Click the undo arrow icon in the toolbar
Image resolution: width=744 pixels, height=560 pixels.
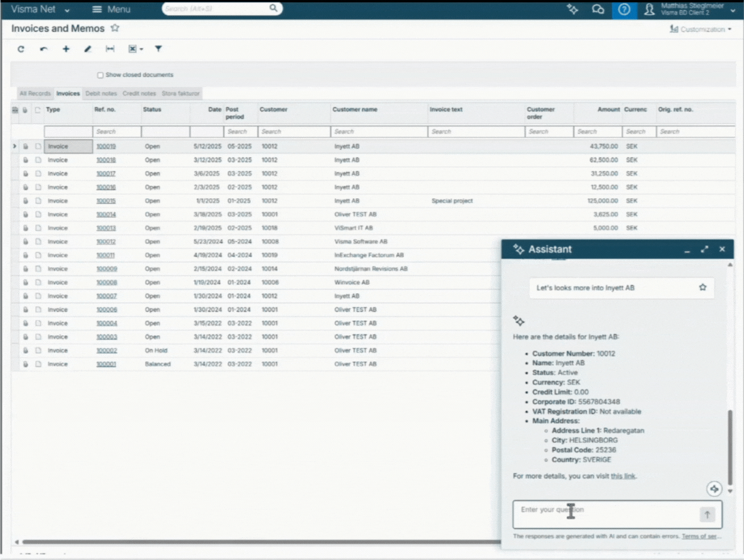coord(44,49)
